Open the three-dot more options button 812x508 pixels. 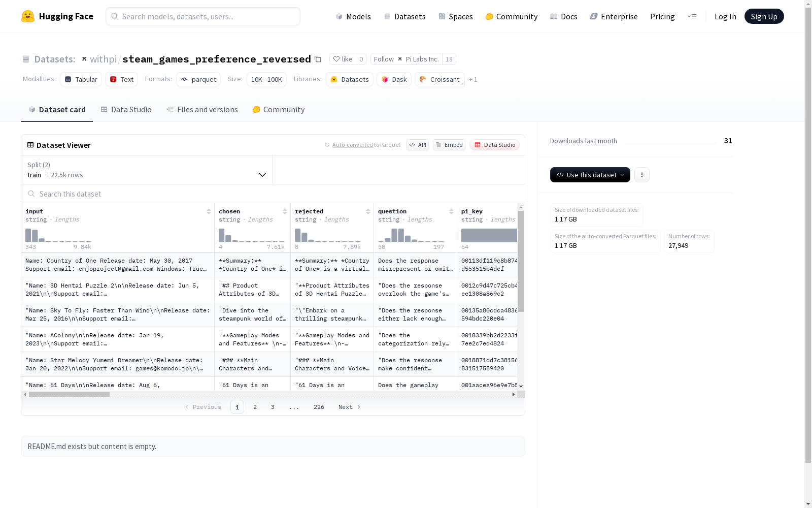pos(642,175)
